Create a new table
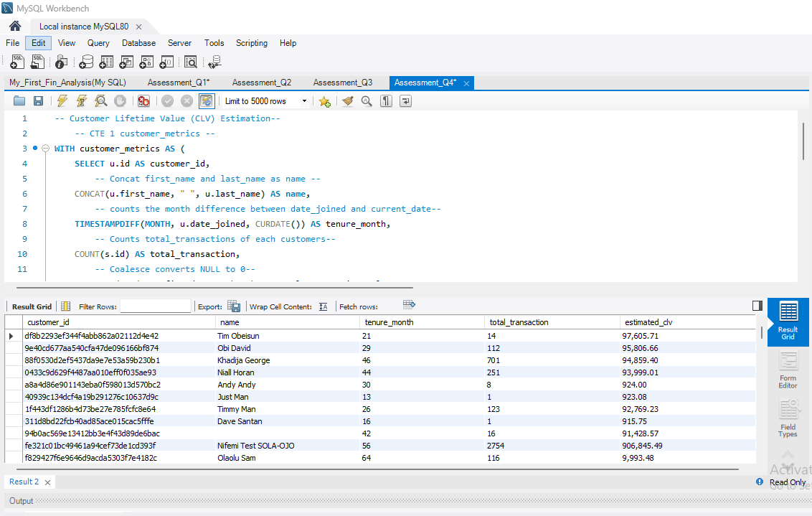Image resolution: width=812 pixels, height=516 pixels. [106, 62]
